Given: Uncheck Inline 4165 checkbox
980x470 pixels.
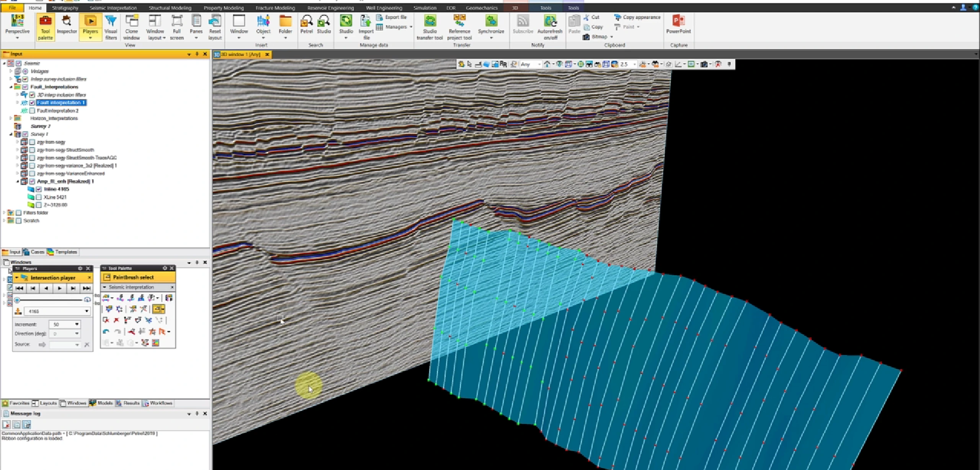Looking at the screenshot, I should (x=39, y=189).
